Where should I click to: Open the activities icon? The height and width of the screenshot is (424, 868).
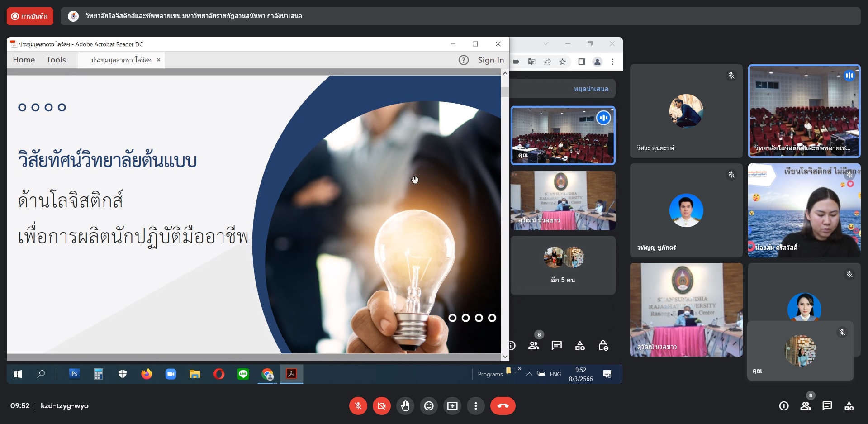tap(849, 406)
